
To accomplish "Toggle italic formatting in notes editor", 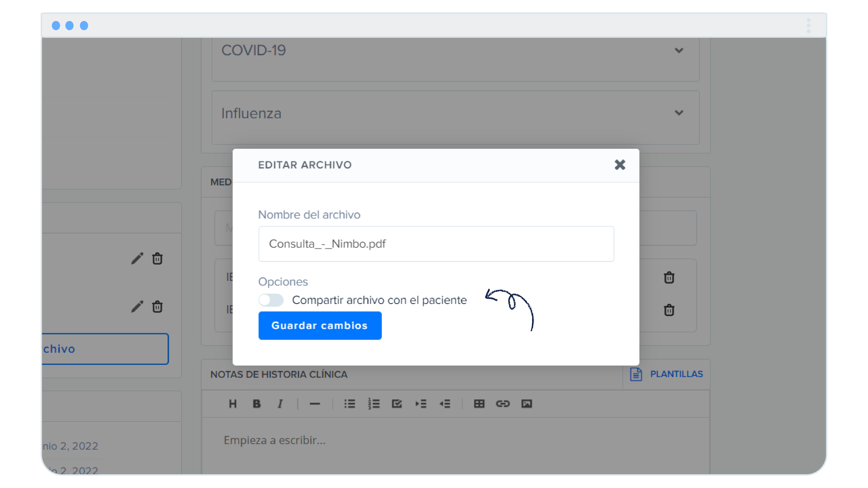I will coord(280,403).
